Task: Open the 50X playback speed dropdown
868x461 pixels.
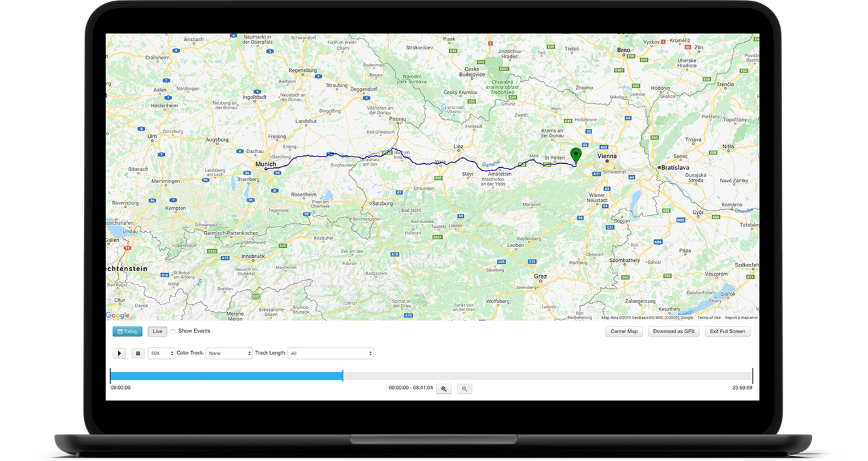Action: tap(161, 353)
